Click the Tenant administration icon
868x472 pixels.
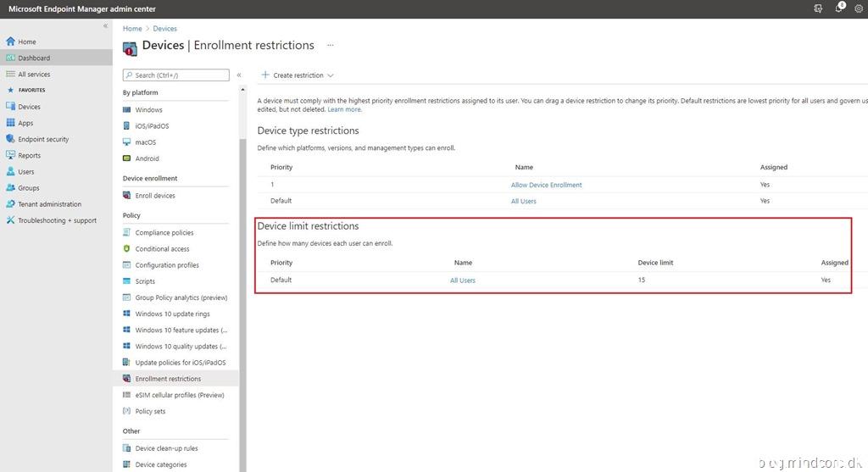click(11, 204)
